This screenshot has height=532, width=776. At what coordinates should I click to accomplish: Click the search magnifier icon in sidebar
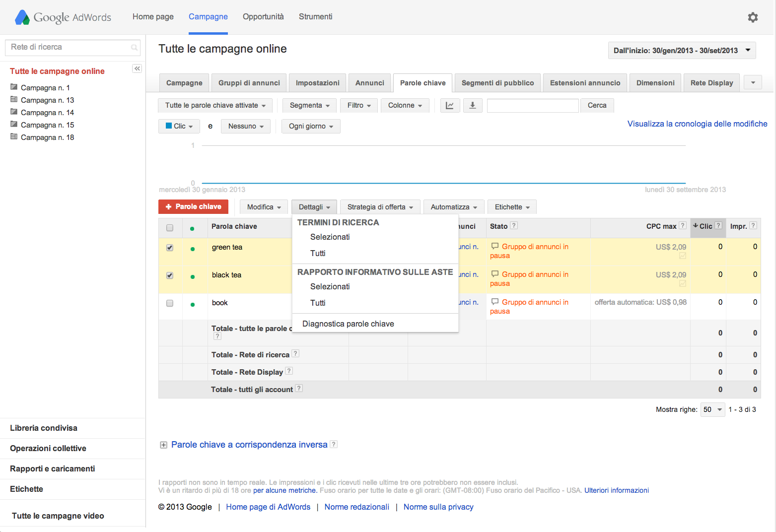point(134,48)
